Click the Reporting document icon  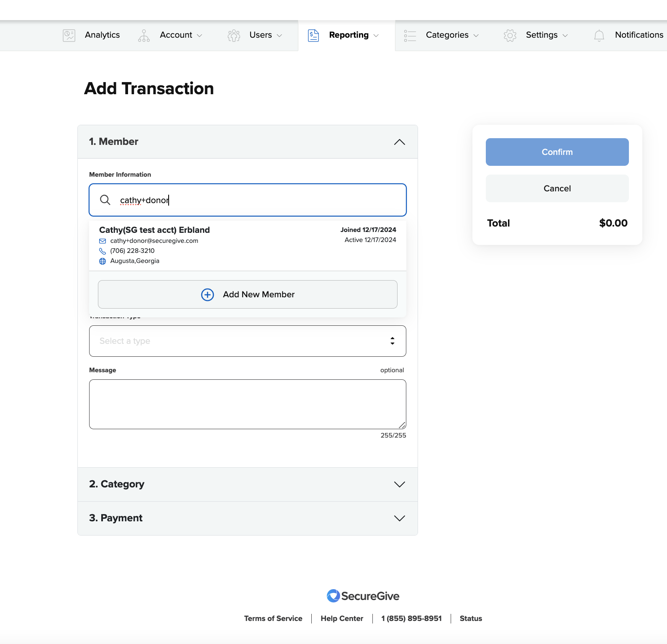[313, 35]
